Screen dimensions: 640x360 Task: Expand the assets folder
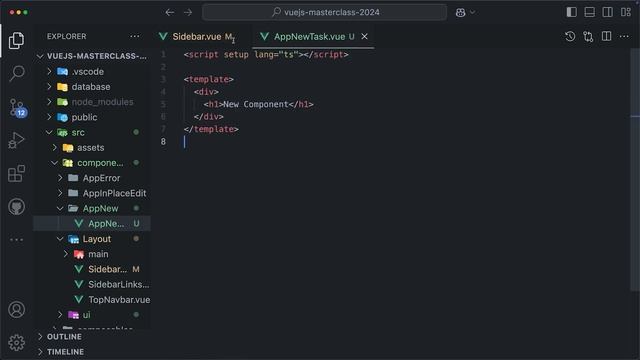[92, 147]
